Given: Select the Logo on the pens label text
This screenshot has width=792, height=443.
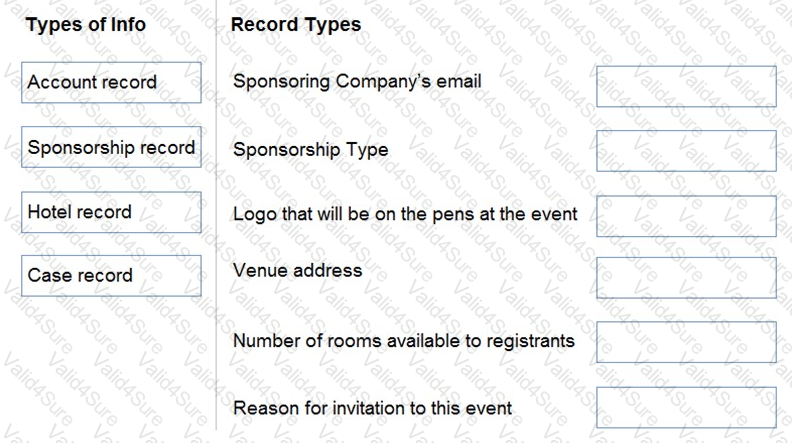Looking at the screenshot, I should point(405,214).
